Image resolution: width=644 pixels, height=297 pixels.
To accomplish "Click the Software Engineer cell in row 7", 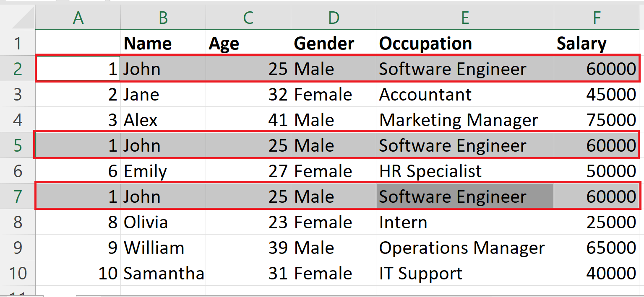I will (465, 196).
